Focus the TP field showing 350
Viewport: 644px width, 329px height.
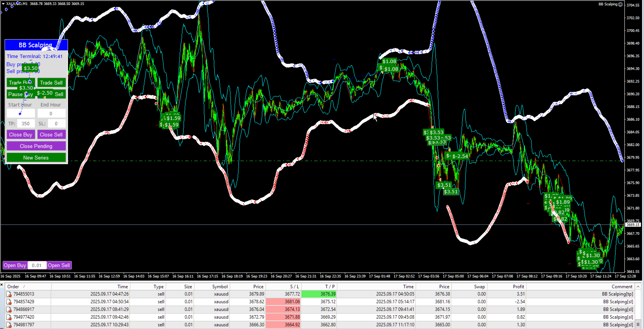click(x=26, y=123)
